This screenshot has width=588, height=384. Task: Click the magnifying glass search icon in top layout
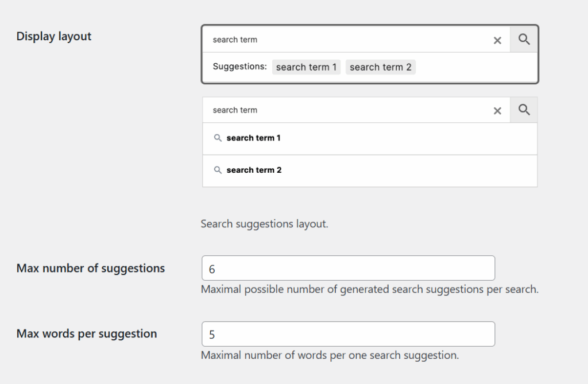coord(523,39)
